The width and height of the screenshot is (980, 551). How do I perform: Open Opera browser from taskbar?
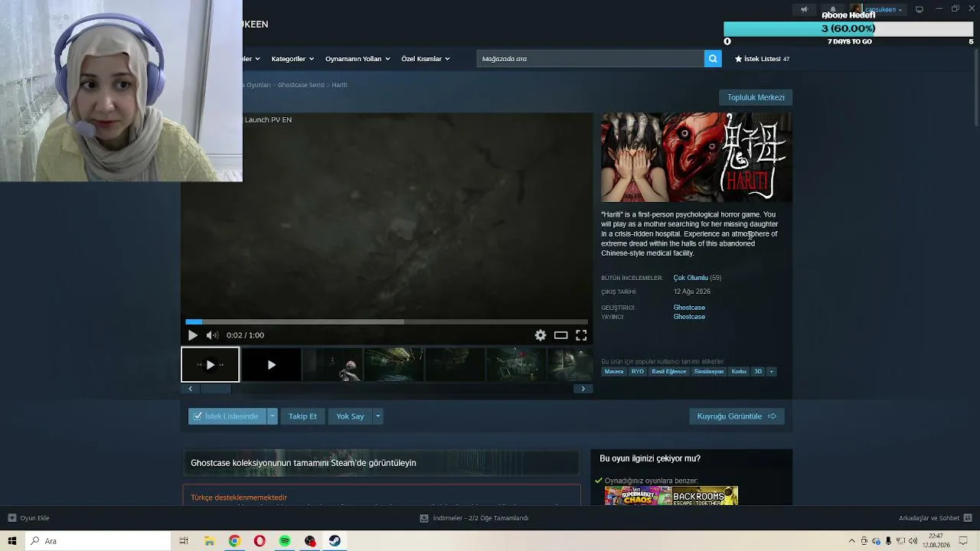tap(260, 541)
